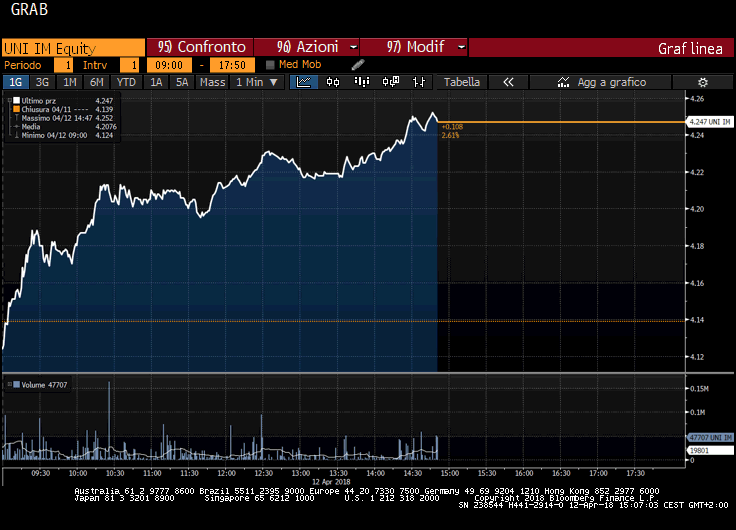Open the 97) Modif menu
This screenshot has height=530, width=736.
tap(414, 47)
